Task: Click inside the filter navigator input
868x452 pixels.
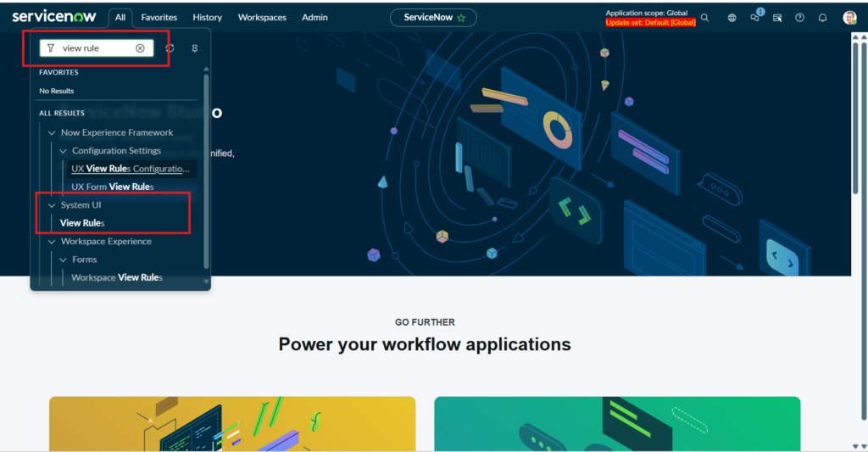Action: (93, 48)
